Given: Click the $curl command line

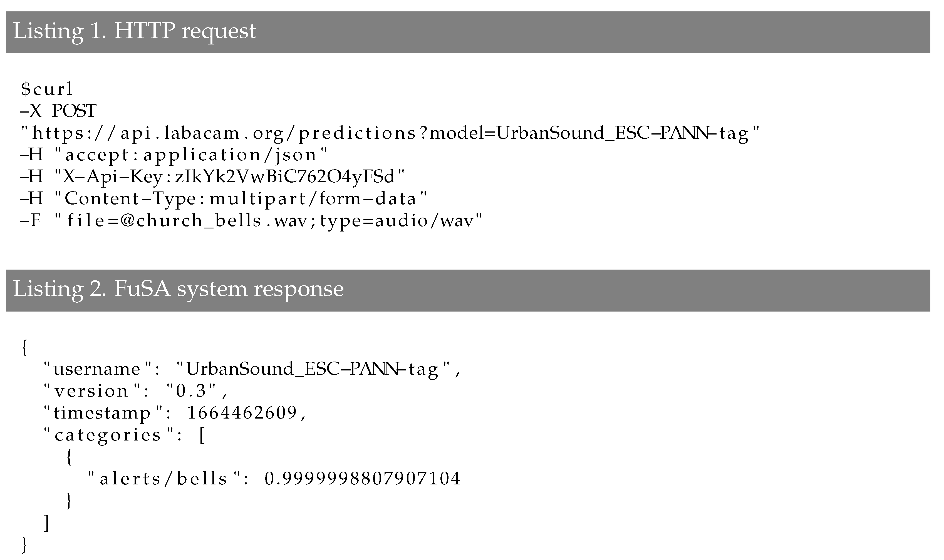Looking at the screenshot, I should pos(47,89).
